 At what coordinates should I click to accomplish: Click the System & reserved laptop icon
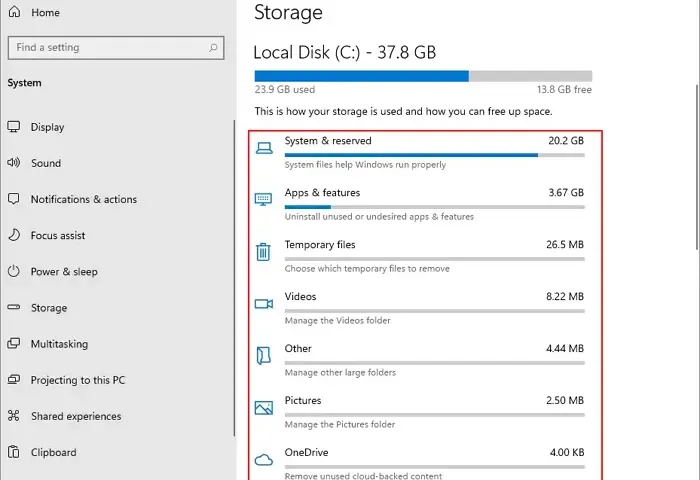click(264, 148)
